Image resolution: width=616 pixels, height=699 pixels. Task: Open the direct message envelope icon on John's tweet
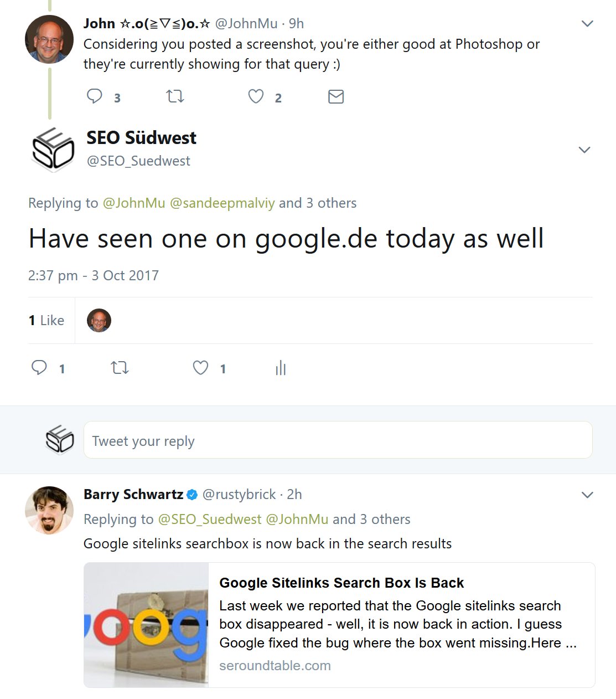coord(336,96)
